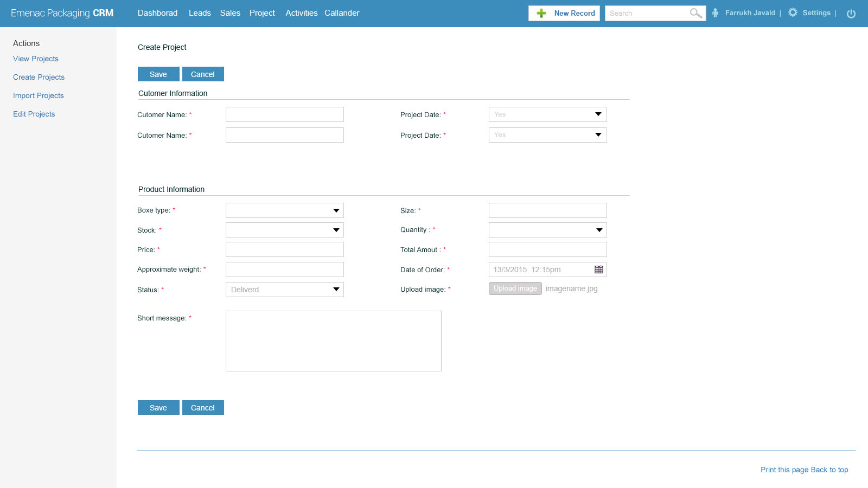
Task: Open the Status dropdown showing Deliverd
Action: pos(284,290)
